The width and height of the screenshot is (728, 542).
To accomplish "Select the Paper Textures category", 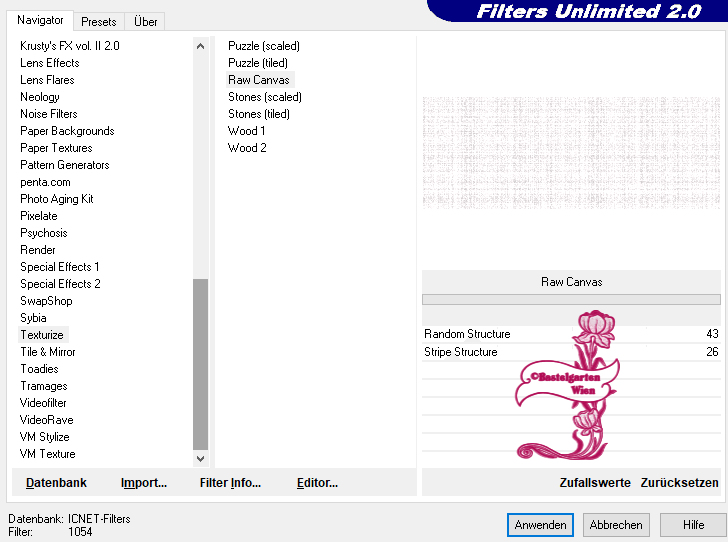I will click(56, 148).
